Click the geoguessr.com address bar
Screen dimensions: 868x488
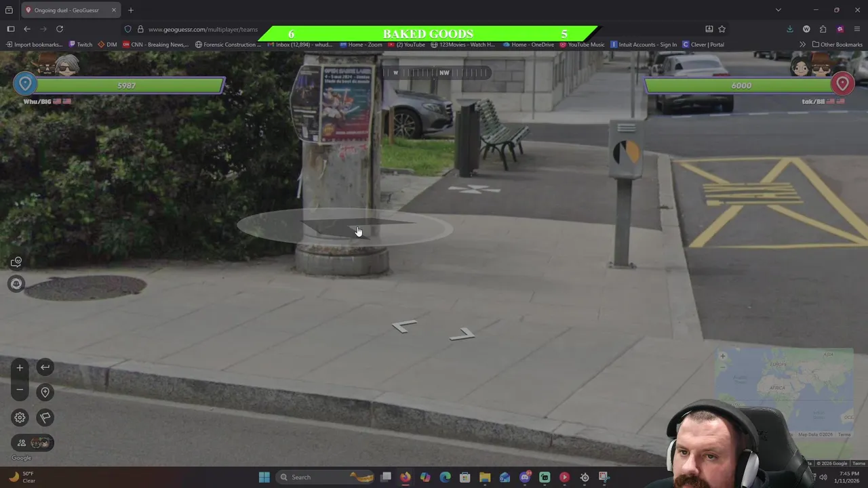pyautogui.click(x=203, y=29)
